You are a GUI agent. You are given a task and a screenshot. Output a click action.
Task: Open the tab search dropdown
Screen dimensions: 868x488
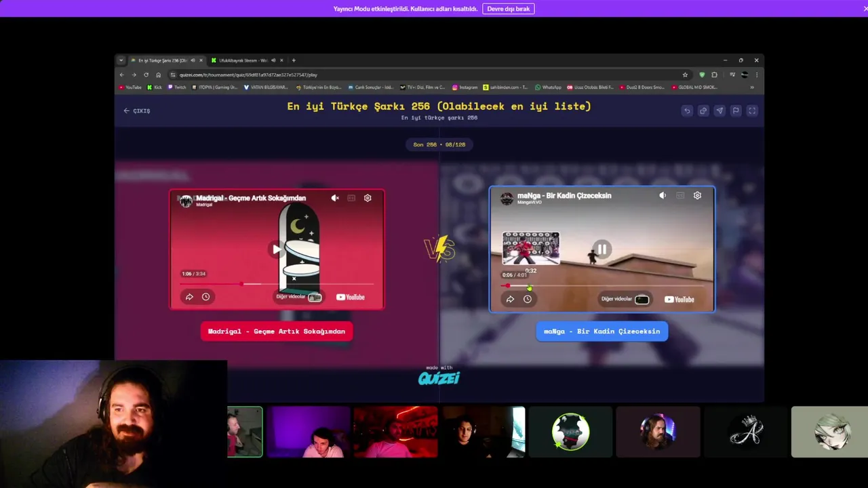[121, 60]
